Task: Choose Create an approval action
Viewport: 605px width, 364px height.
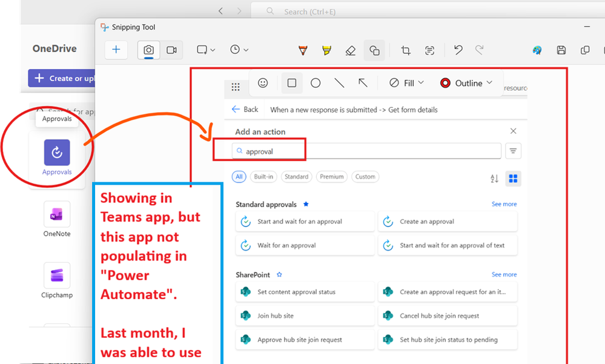Action: [448, 222]
